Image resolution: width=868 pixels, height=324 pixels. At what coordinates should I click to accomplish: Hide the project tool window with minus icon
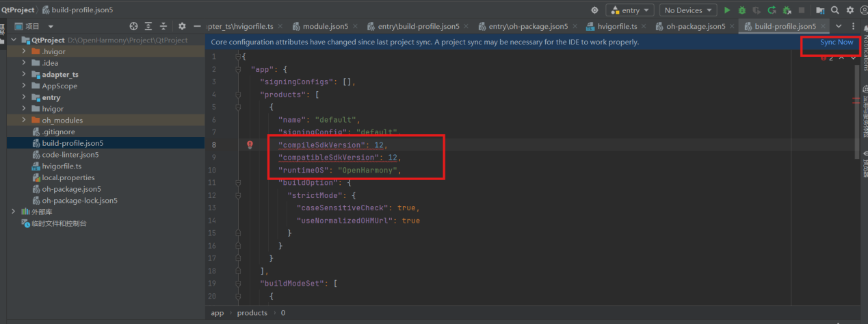(198, 26)
